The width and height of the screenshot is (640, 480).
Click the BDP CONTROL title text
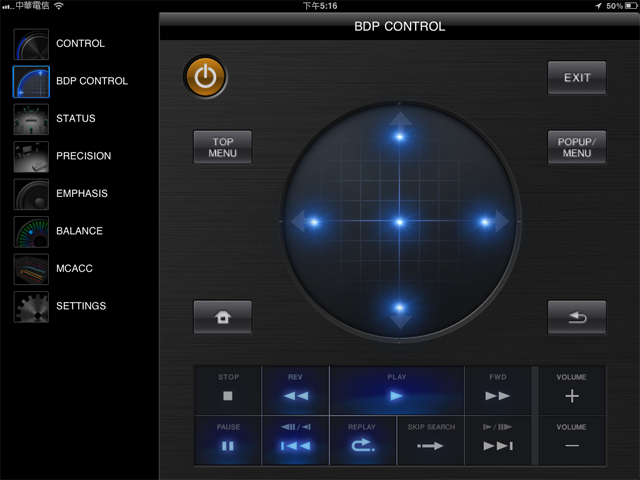[400, 27]
